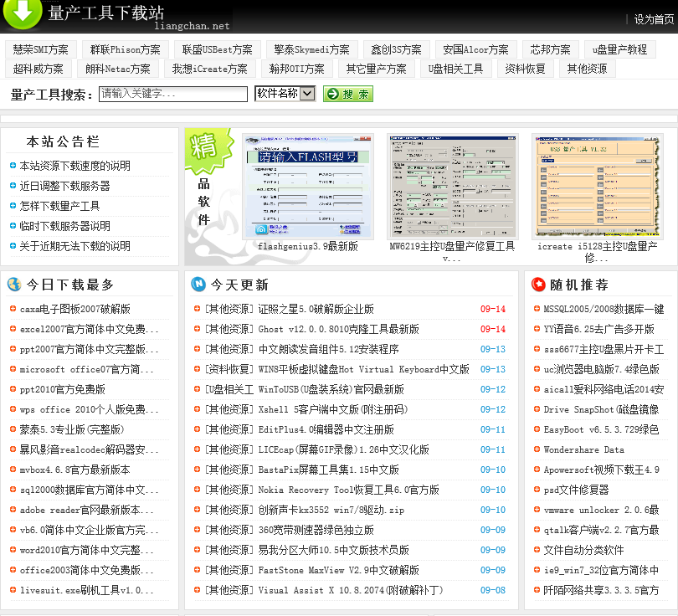Open the 软件名称 search type dropdown
678x616 pixels.
click(285, 94)
